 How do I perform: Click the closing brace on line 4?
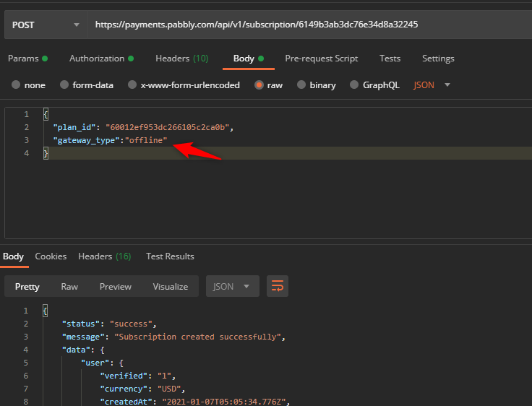[x=46, y=153]
